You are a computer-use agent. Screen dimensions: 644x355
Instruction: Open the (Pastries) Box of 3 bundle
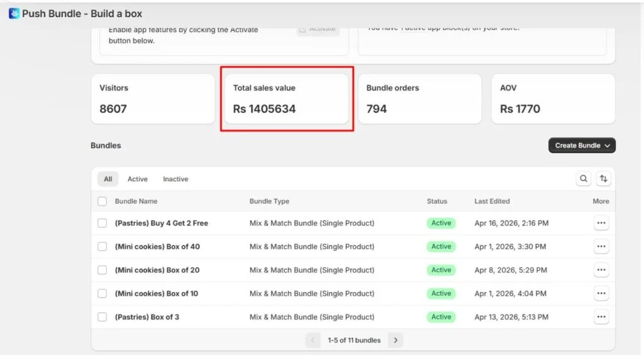point(147,317)
